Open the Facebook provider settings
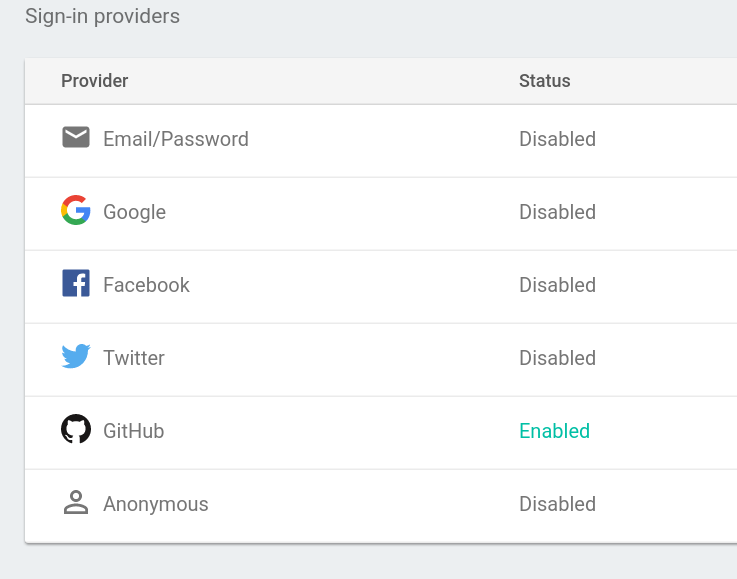The image size is (737, 579). pos(146,285)
